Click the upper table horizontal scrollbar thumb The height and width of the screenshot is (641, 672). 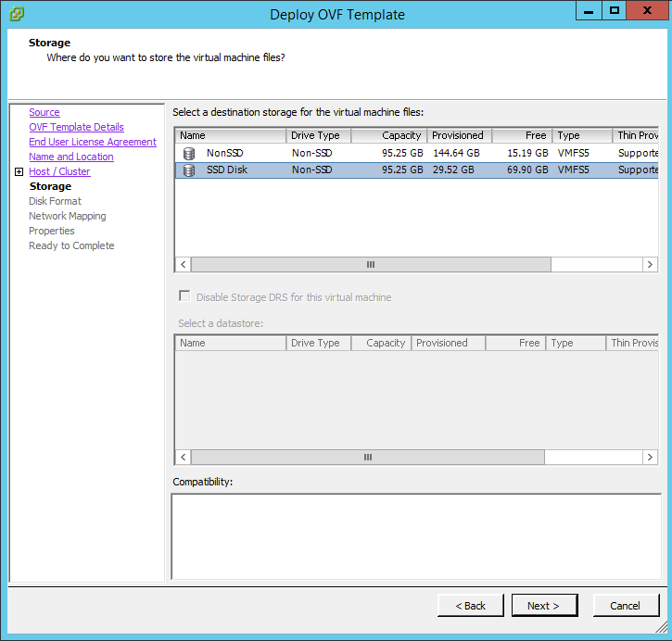(371, 264)
